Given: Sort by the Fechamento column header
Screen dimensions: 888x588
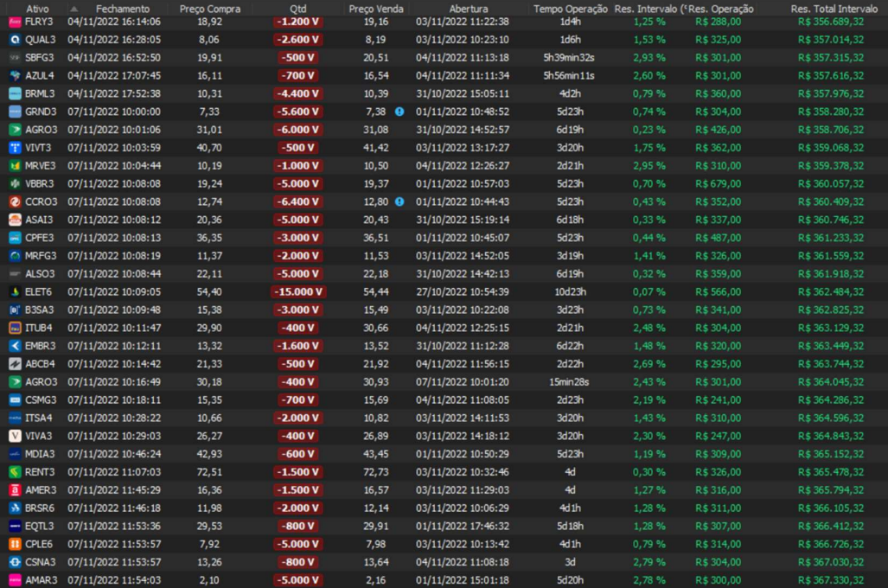Looking at the screenshot, I should [122, 9].
